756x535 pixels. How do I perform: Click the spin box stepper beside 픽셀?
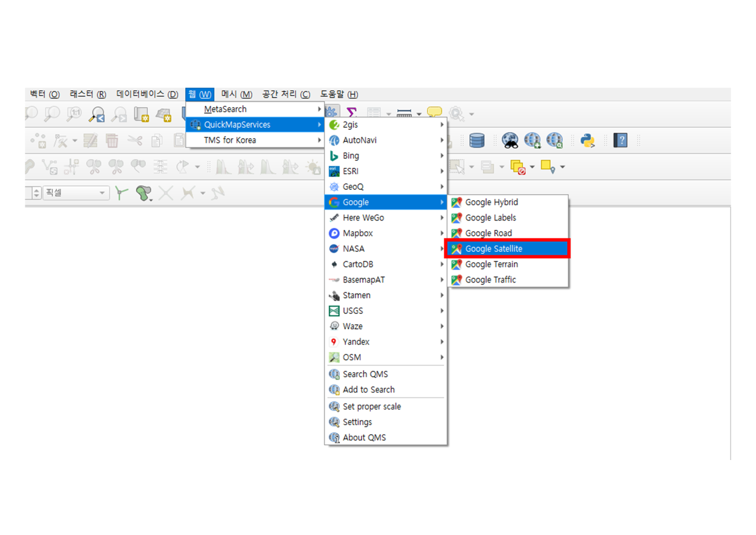[x=36, y=193]
